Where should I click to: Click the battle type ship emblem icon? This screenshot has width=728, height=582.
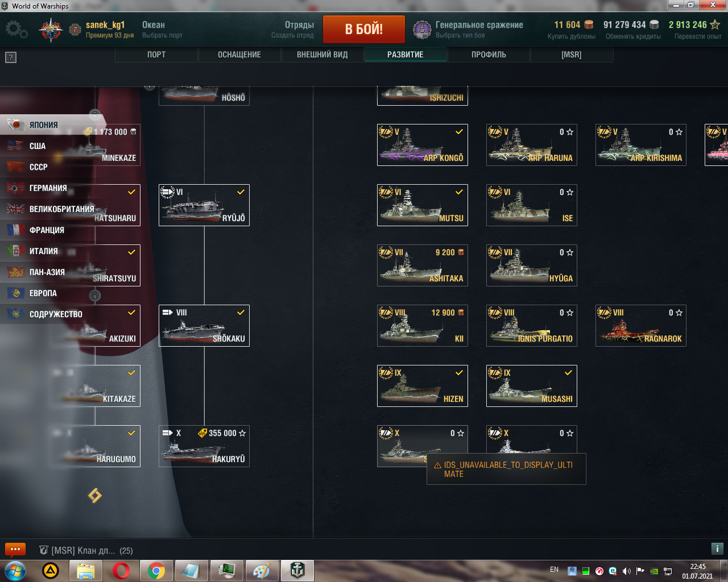coord(421,30)
